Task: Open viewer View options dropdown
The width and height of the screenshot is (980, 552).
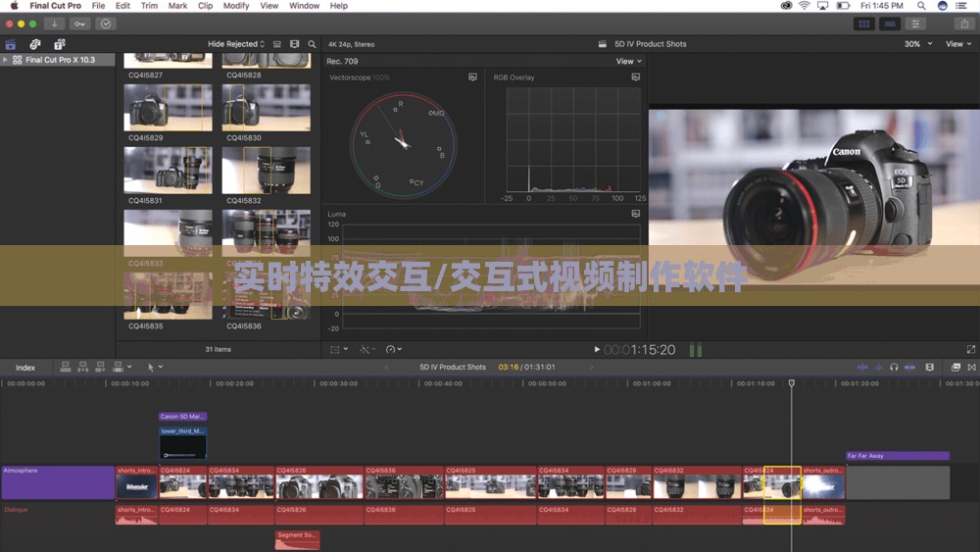Action: click(x=958, y=44)
